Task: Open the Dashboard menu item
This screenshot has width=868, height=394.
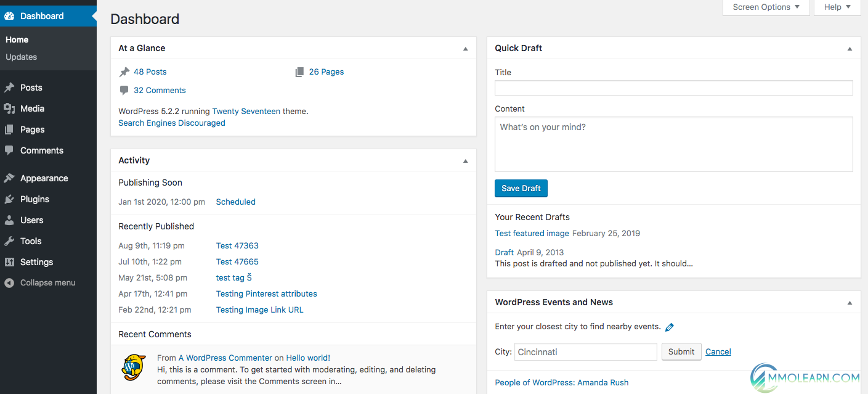Action: click(x=48, y=16)
